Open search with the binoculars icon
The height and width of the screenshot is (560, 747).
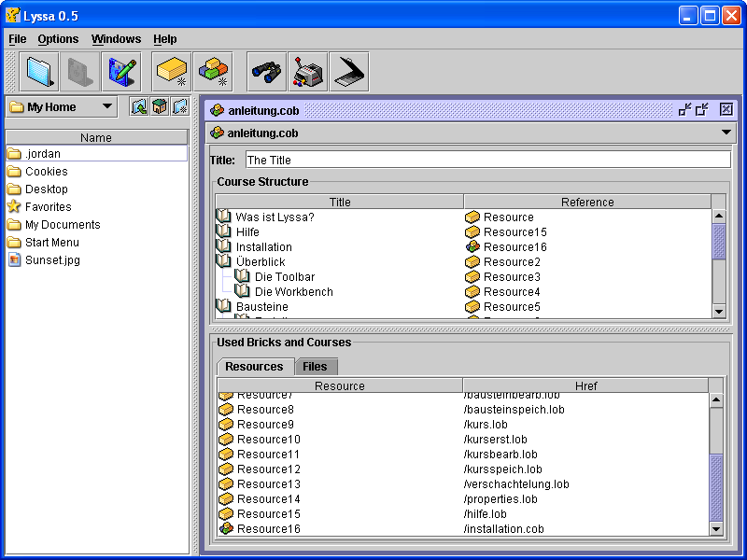point(267,72)
